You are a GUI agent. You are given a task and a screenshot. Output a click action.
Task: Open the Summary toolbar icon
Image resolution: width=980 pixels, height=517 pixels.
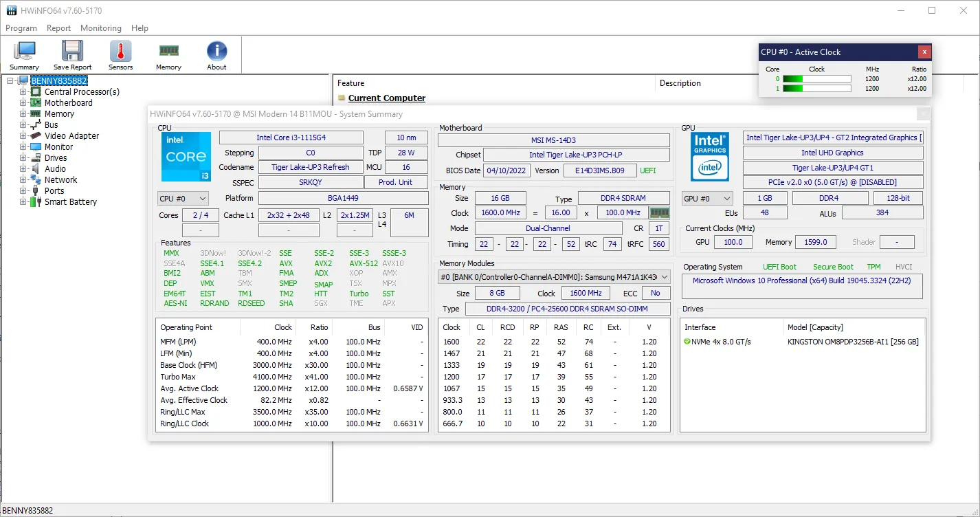pyautogui.click(x=25, y=55)
